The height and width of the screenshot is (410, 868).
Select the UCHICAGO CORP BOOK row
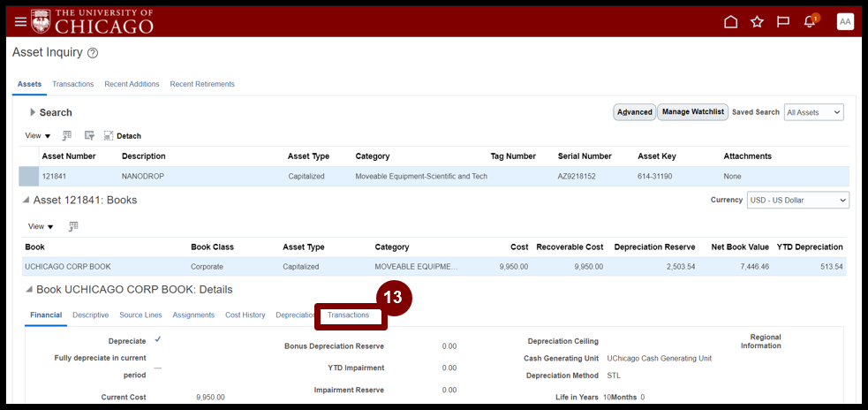(434, 267)
